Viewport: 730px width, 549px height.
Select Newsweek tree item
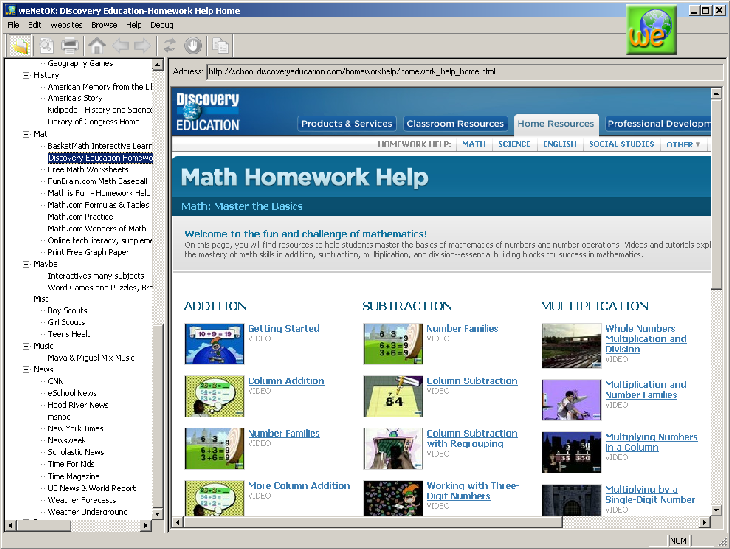click(x=67, y=440)
